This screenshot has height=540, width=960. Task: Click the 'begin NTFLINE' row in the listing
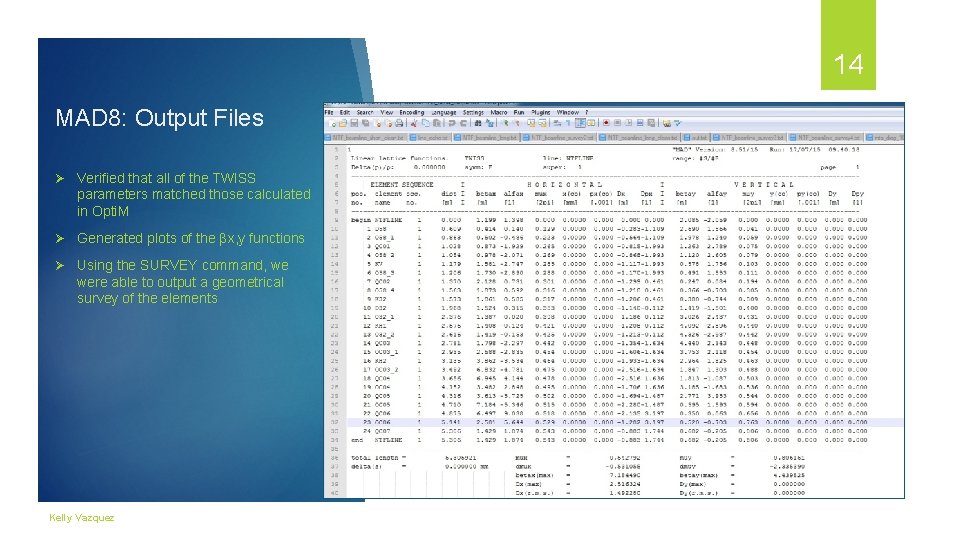(x=609, y=219)
